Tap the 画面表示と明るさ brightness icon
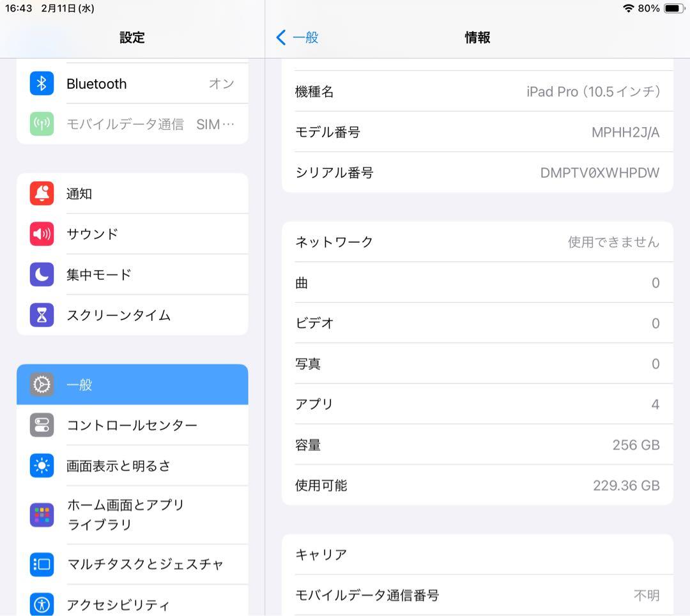 click(x=41, y=465)
